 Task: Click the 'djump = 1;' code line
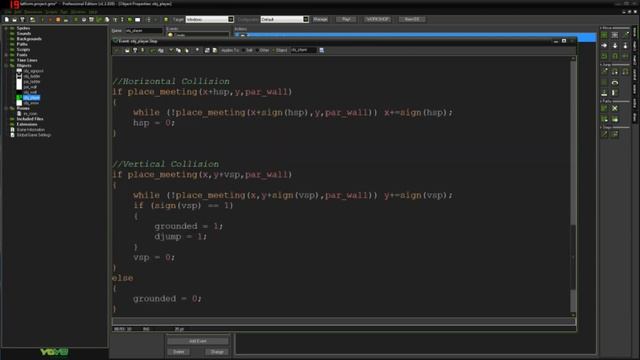(180, 237)
